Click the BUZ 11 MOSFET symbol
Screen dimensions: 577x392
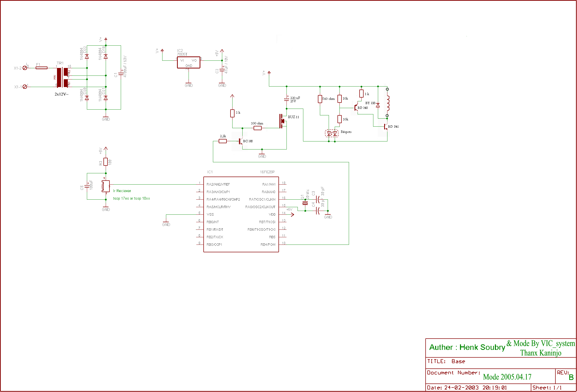click(x=282, y=121)
